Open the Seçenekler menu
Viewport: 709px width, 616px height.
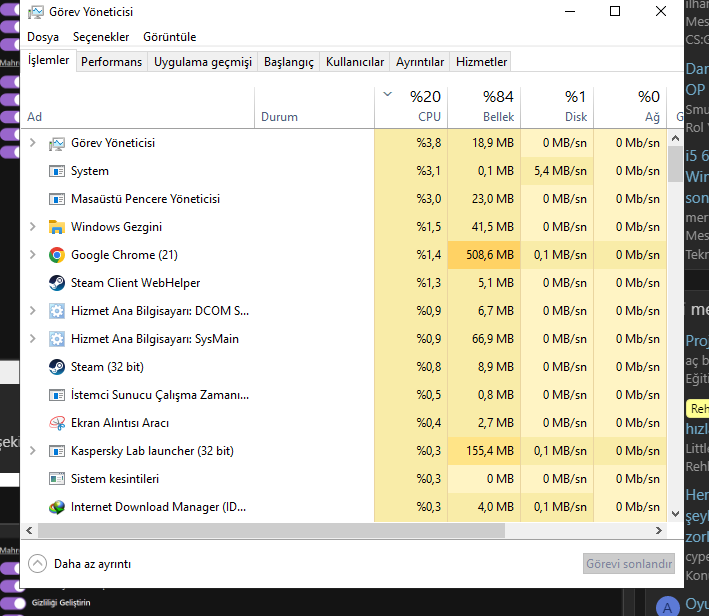point(101,37)
